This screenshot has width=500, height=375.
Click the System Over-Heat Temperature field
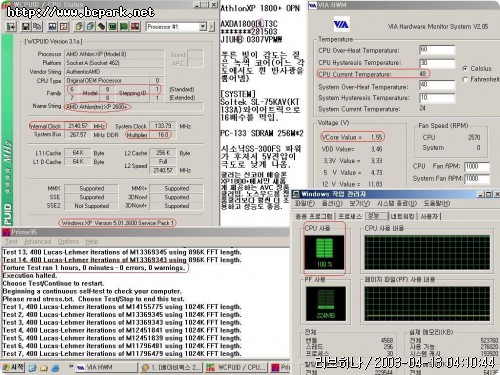(x=437, y=85)
